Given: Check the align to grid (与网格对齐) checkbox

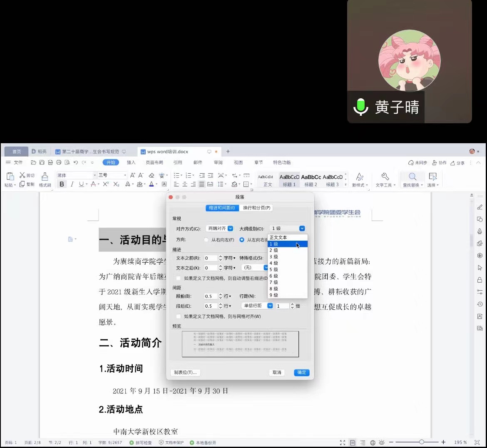Looking at the screenshot, I should pyautogui.click(x=179, y=316).
